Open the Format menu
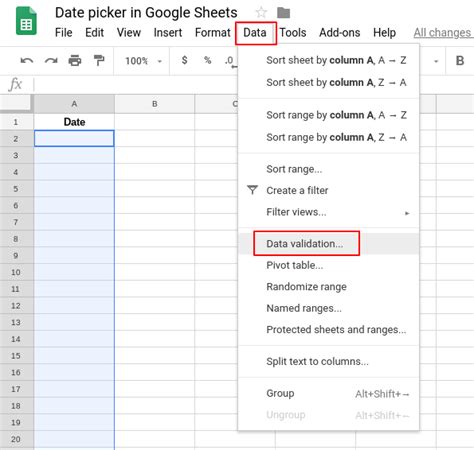The width and height of the screenshot is (474, 450). (213, 33)
